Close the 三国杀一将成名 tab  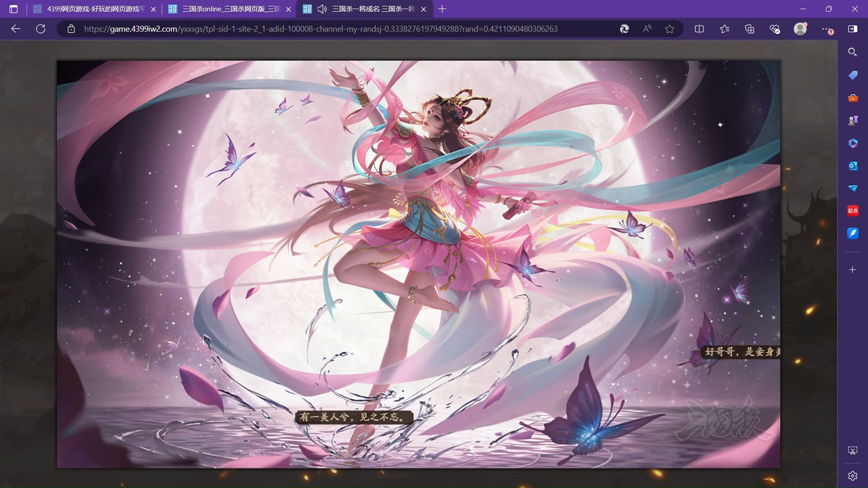tap(424, 9)
